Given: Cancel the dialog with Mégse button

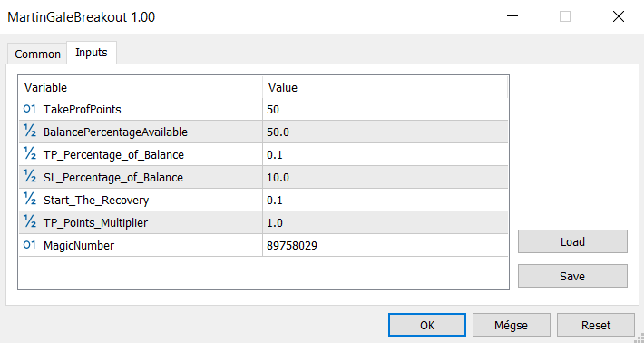Looking at the screenshot, I should click(512, 326).
